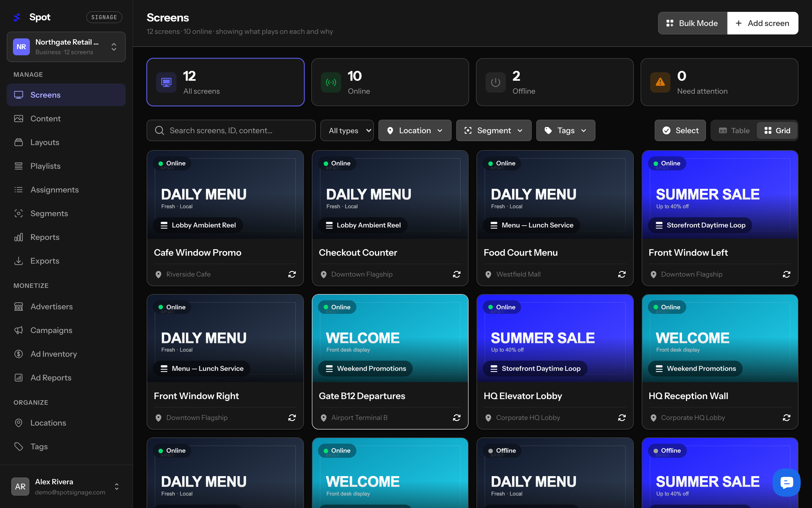Open Segments in the sidebar
Screen dimensions: 812x508
(x=66, y=213)
